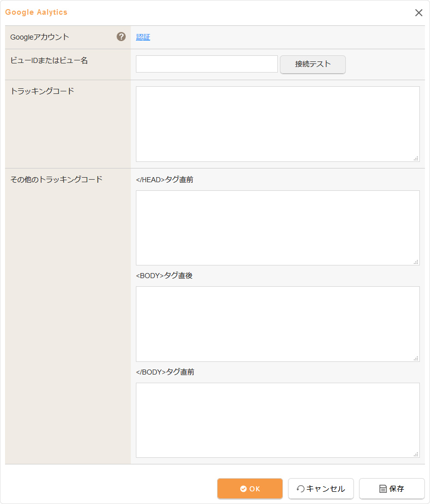Select the Googleアカウント label text
430x504 pixels.
pyautogui.click(x=40, y=37)
